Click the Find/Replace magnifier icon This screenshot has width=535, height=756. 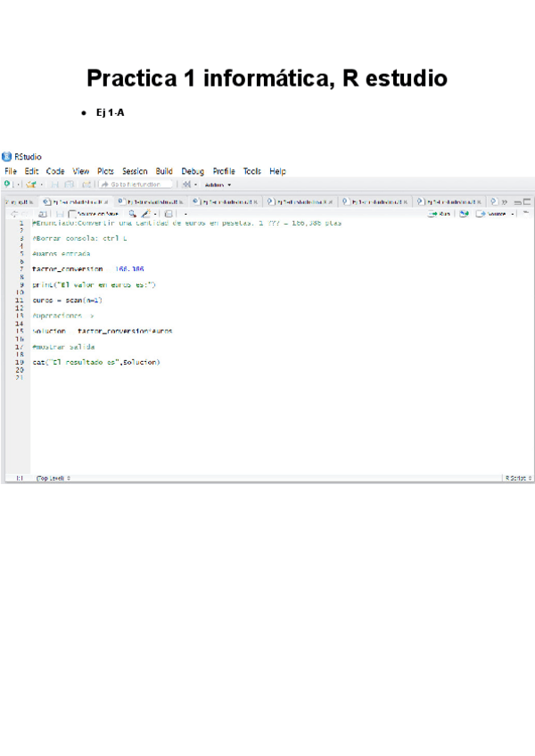(x=132, y=214)
